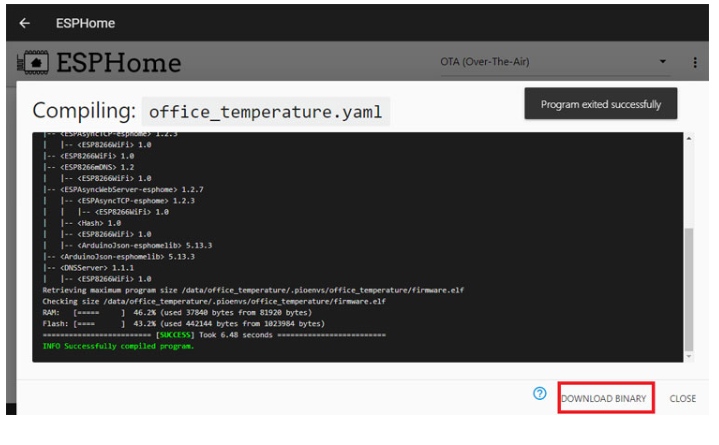The image size is (719, 445).
Task: Dismiss the 'Program exited successfully' toast
Action: click(x=600, y=104)
